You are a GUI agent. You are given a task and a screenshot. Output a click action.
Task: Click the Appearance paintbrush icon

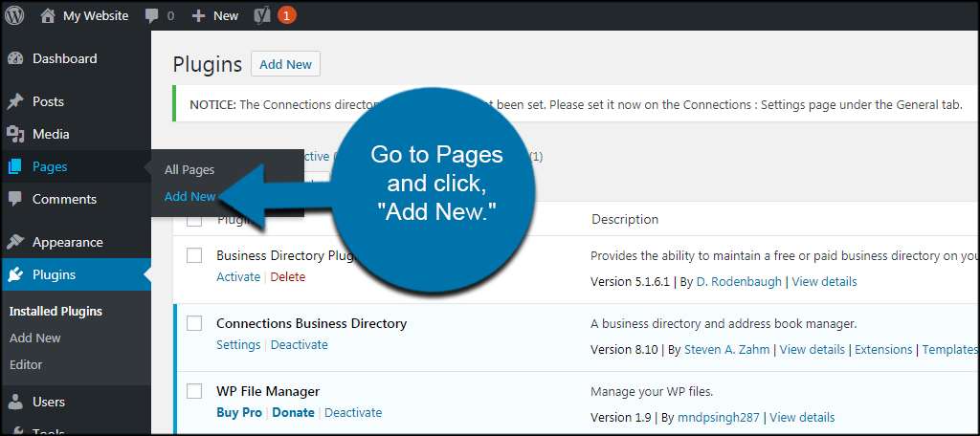[x=15, y=242]
